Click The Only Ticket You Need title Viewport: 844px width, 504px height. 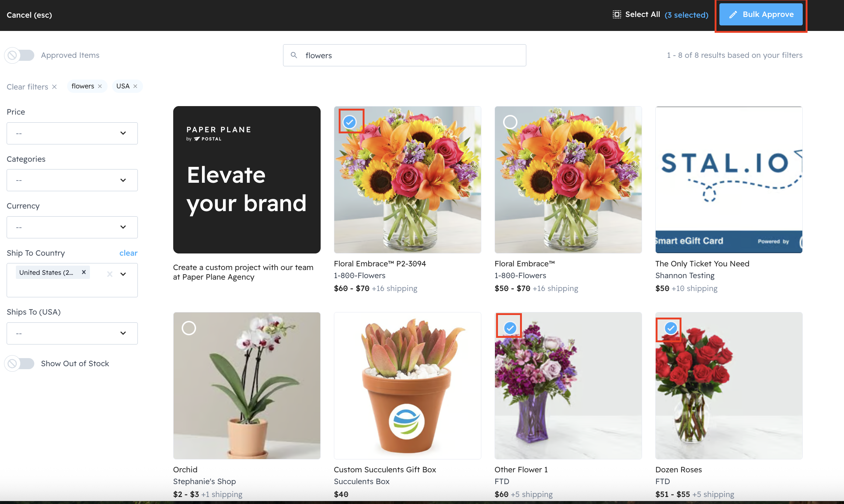[x=702, y=264]
